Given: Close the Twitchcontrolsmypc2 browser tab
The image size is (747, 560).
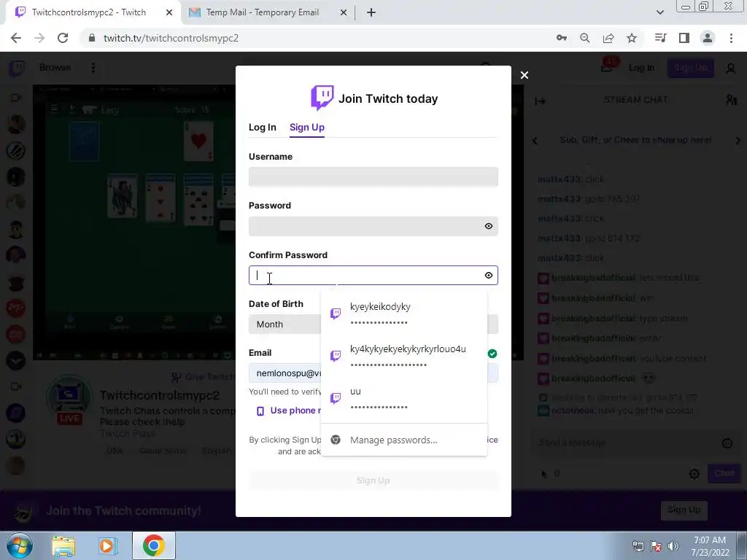Looking at the screenshot, I should (x=169, y=12).
